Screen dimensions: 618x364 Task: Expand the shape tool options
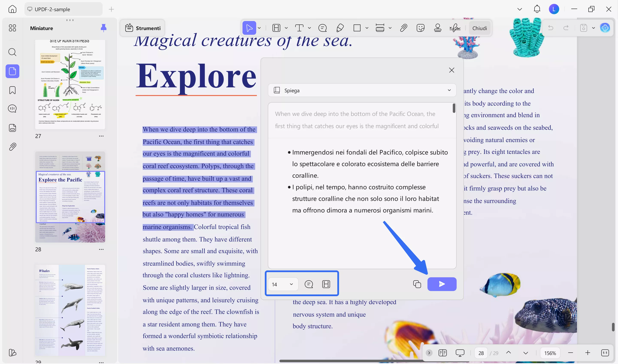367,28
